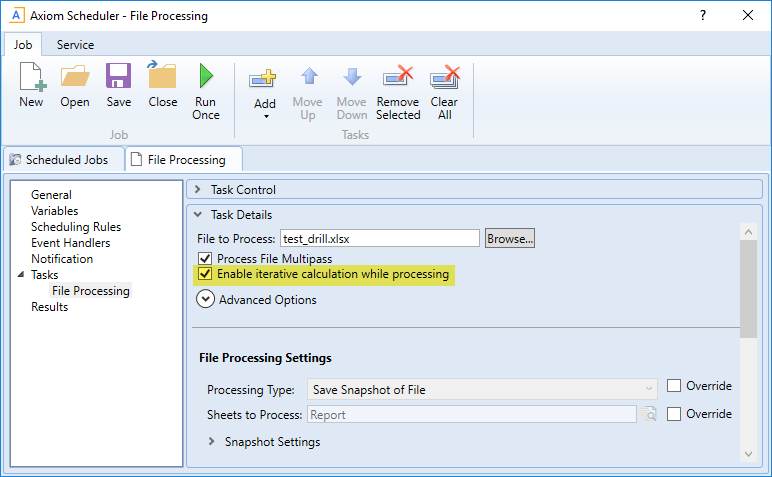Image resolution: width=772 pixels, height=477 pixels.
Task: Expand the Advanced Options section
Action: (x=206, y=299)
